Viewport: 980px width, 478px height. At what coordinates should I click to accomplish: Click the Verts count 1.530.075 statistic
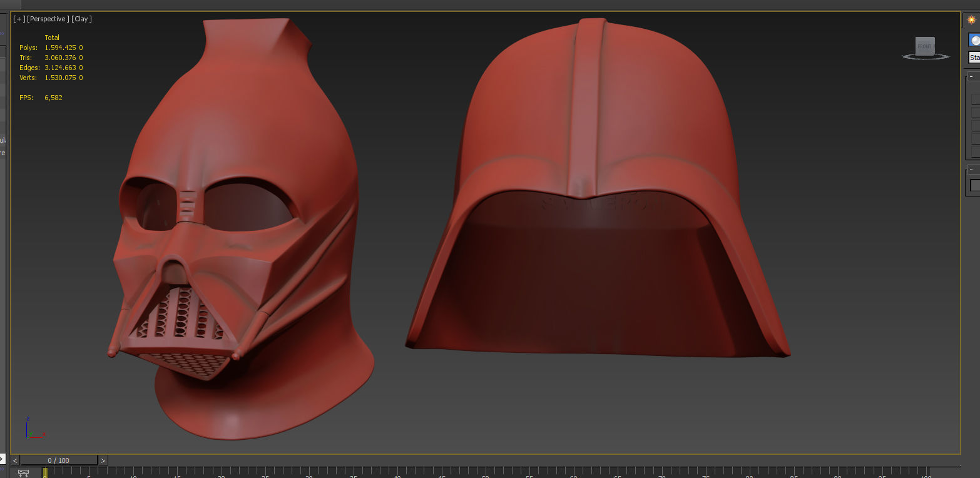click(60, 78)
